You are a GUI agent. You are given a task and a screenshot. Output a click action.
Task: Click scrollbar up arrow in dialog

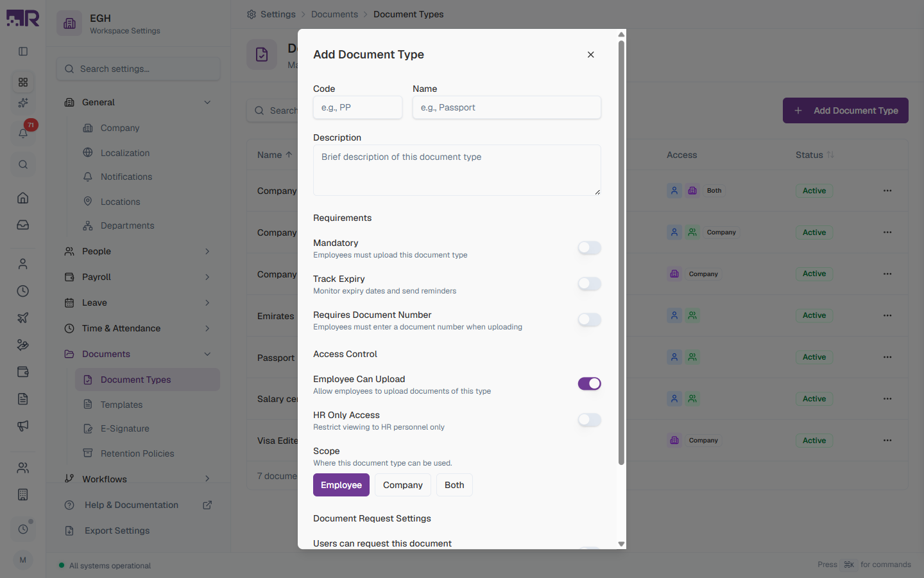[621, 34]
